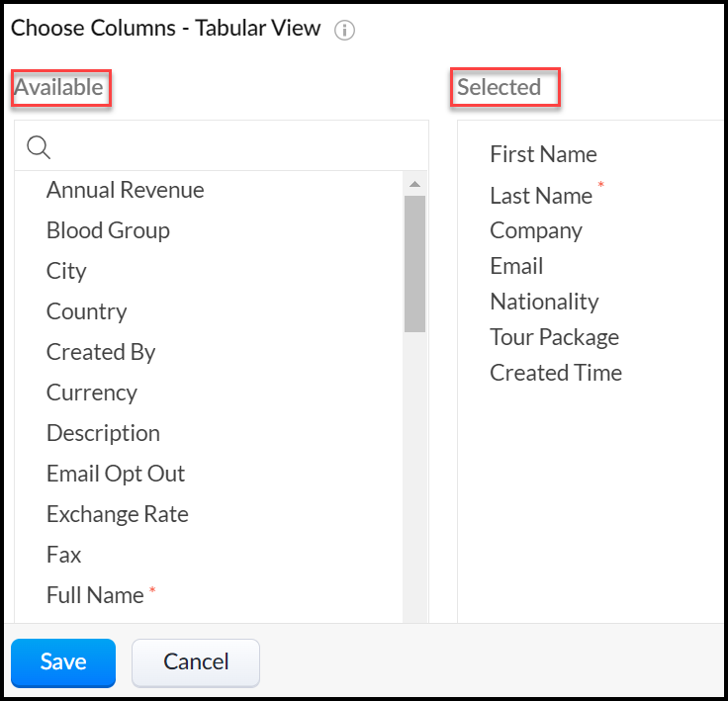Screen dimensions: 728x701
Task: Click the search magnifier icon
Action: pyautogui.click(x=39, y=147)
